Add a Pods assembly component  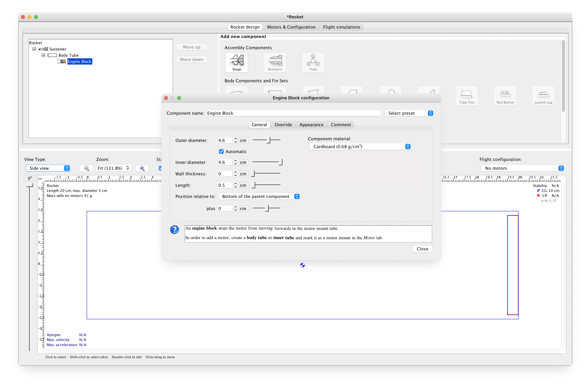pos(313,62)
